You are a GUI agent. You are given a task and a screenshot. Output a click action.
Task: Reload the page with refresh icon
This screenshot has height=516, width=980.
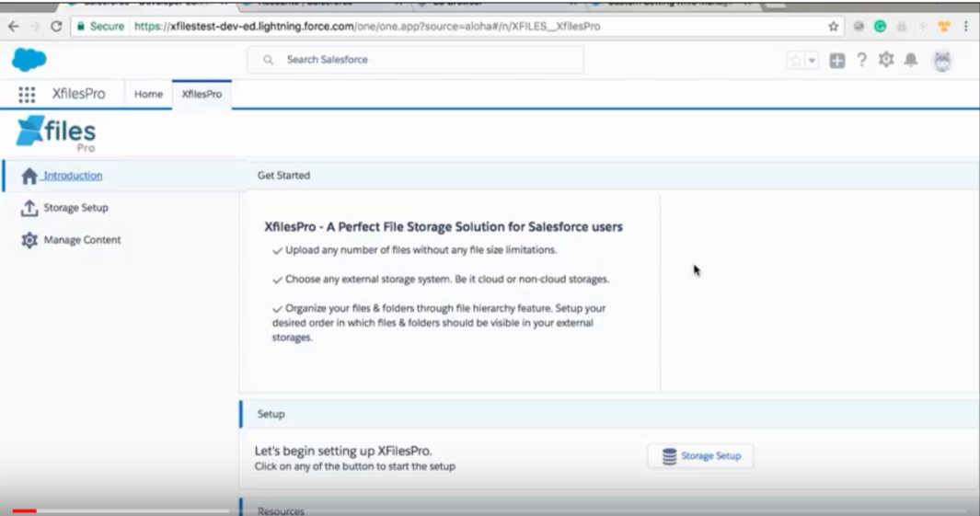56,27
